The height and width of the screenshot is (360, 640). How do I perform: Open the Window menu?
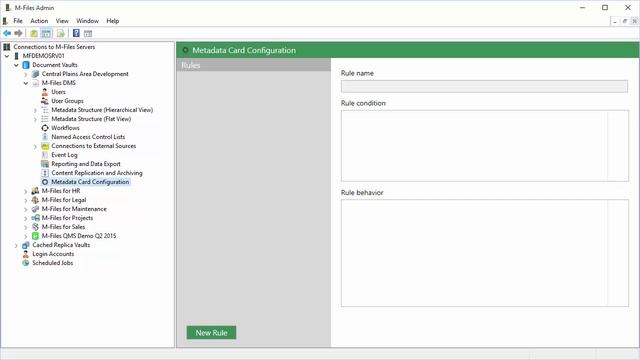pos(87,21)
